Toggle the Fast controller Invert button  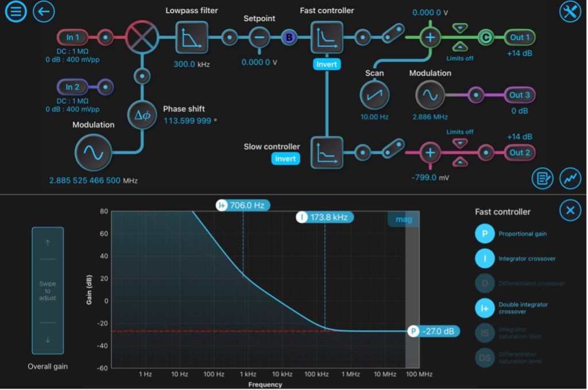click(x=327, y=64)
